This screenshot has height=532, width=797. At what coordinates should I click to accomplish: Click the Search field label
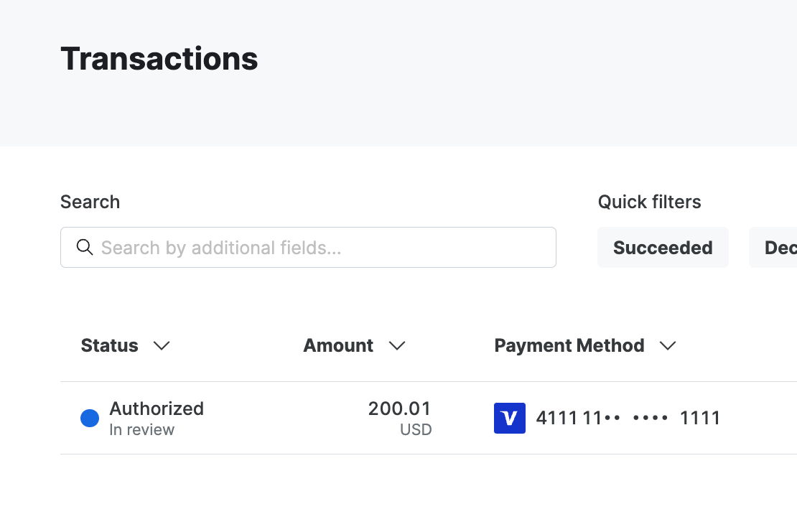[90, 202]
